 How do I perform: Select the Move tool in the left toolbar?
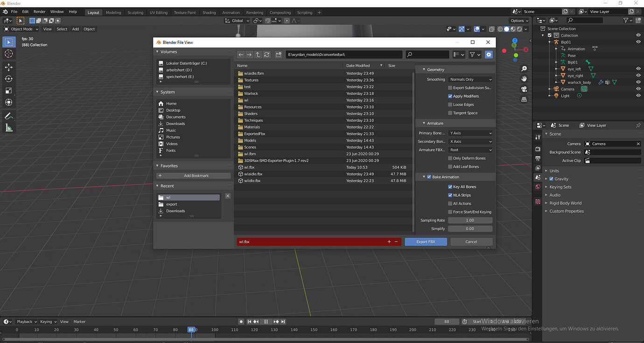click(x=8, y=67)
